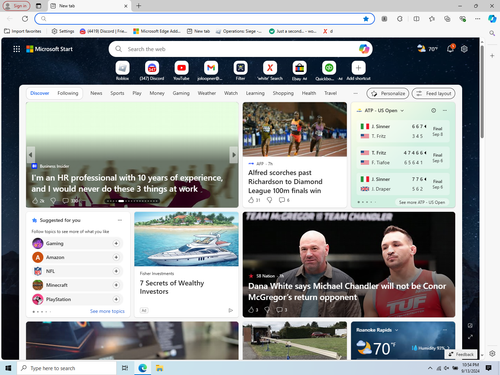Screen dimensions: 500x375
Task: Click the Windows Start button
Action: (x=8, y=368)
